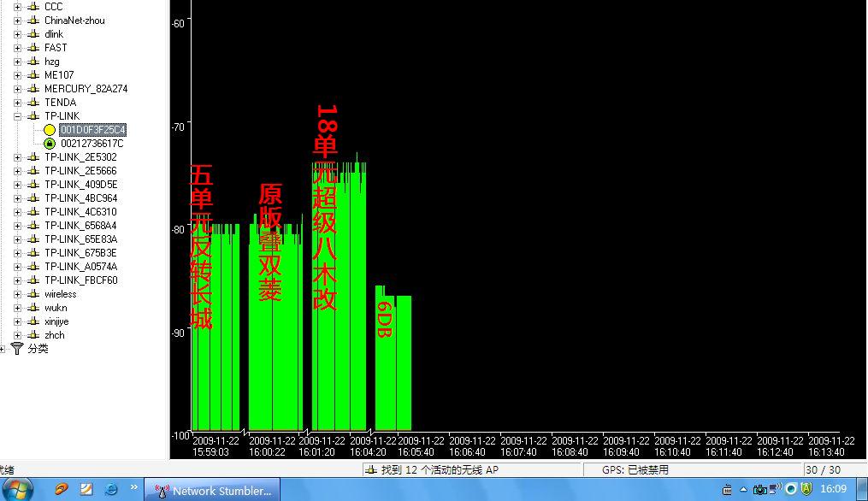Click the antenna icon beside TP-LINK_4C6310
868x501 pixels.
(33, 212)
